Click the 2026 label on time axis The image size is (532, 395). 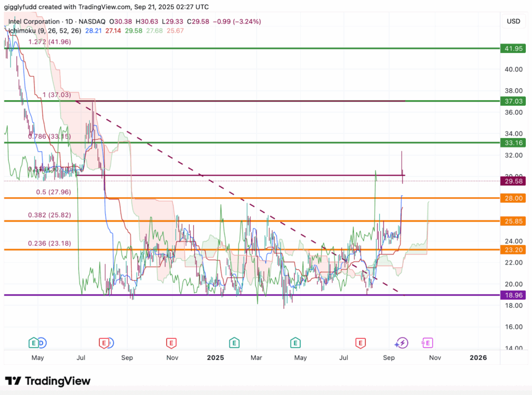pyautogui.click(x=478, y=358)
